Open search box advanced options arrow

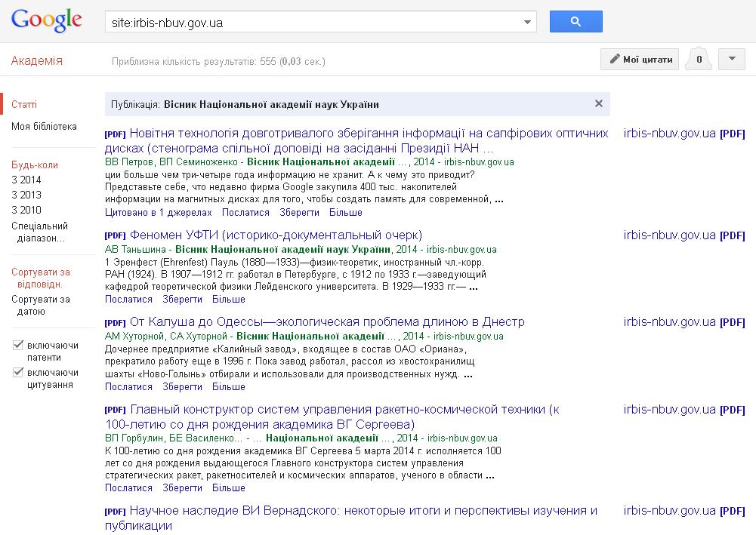[527, 23]
